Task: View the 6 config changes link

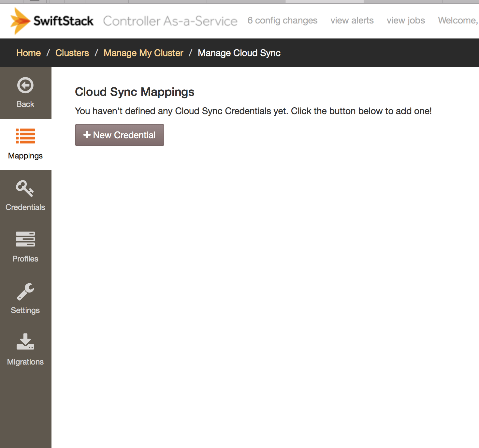Action: [283, 21]
